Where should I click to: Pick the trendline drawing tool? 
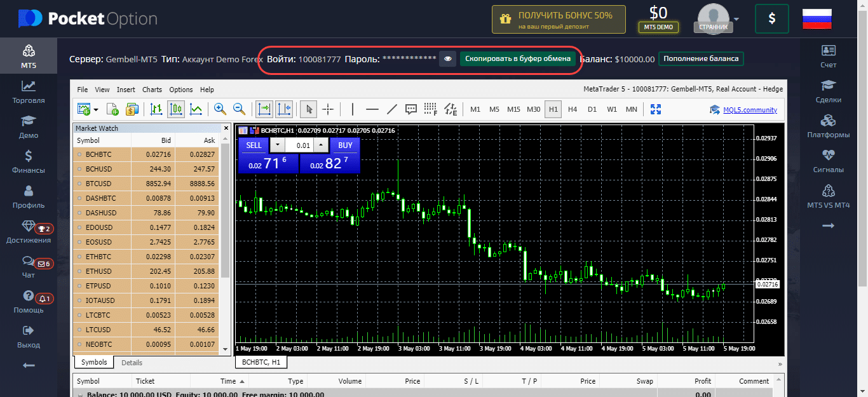coord(392,109)
